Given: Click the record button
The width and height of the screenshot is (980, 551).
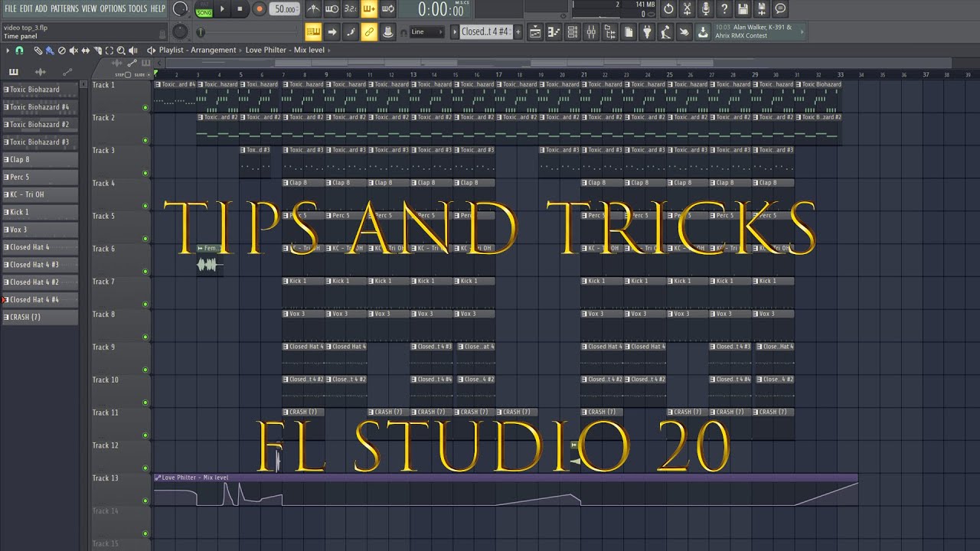Looking at the screenshot, I should coord(259,9).
